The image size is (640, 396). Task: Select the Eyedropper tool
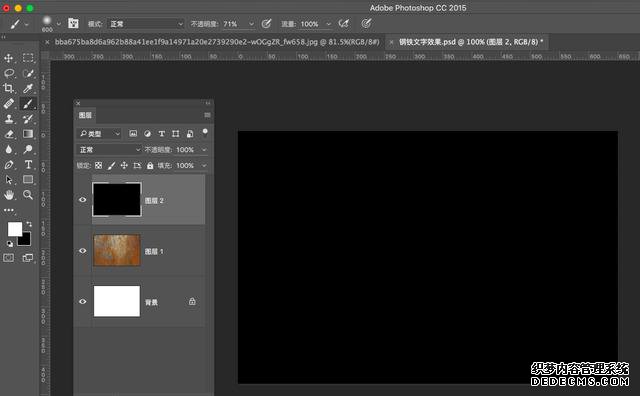(28, 88)
